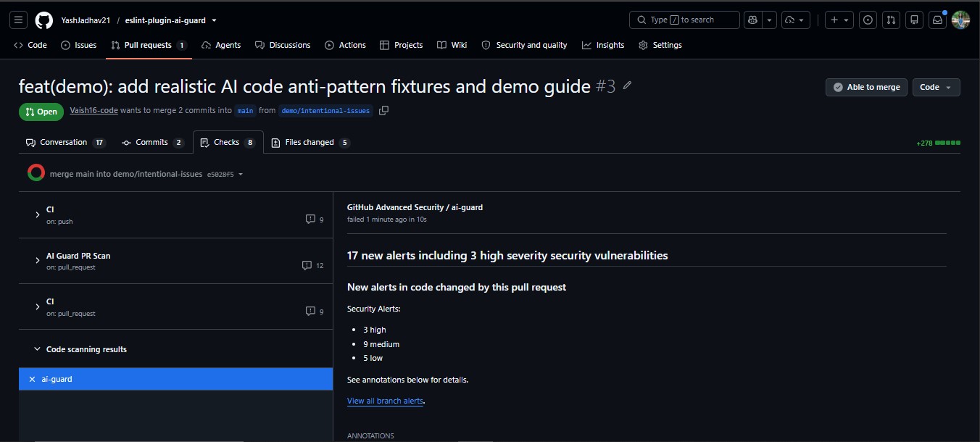Image resolution: width=980 pixels, height=442 pixels.
Task: Open the Code dropdown button
Action: pyautogui.click(x=936, y=87)
